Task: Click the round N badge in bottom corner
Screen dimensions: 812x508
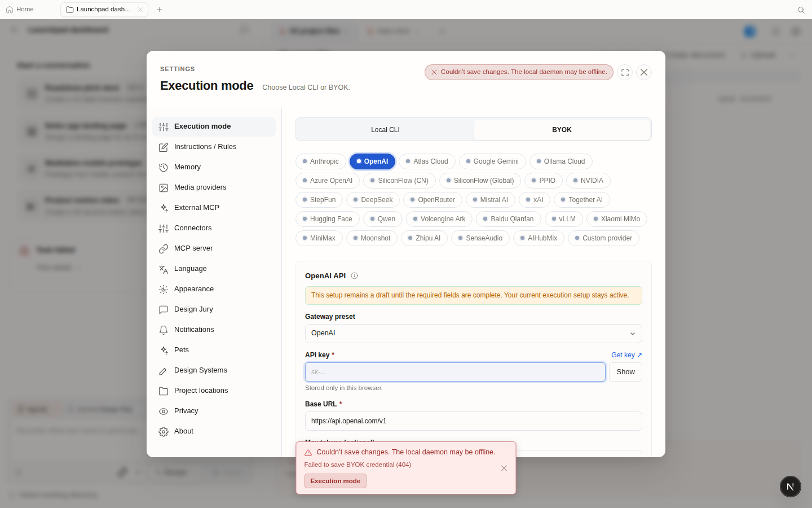Action: [x=791, y=487]
